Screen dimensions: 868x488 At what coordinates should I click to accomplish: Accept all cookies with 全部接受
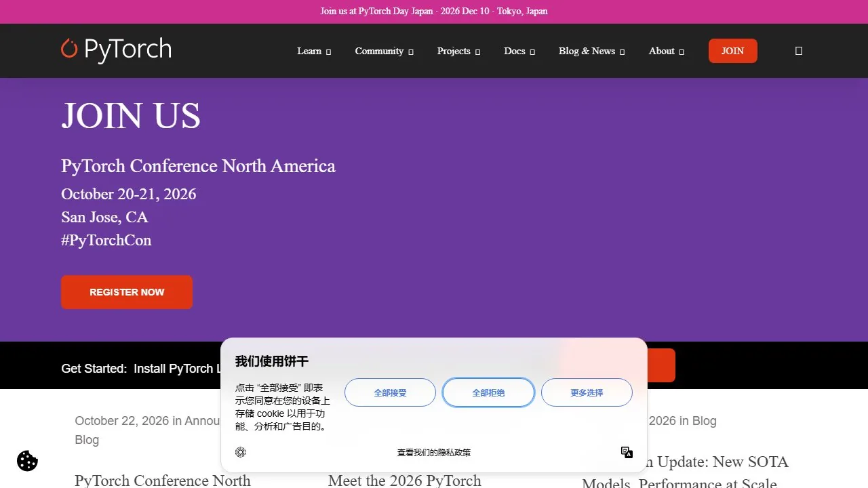click(390, 392)
